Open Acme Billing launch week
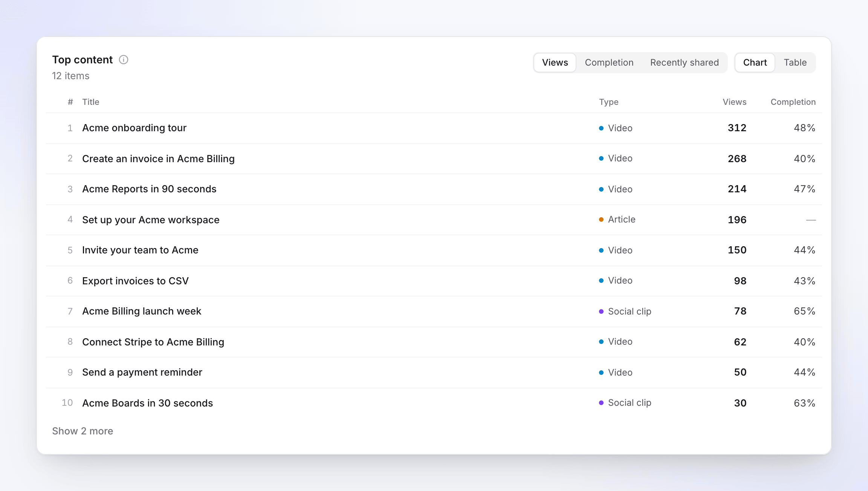 coord(142,311)
